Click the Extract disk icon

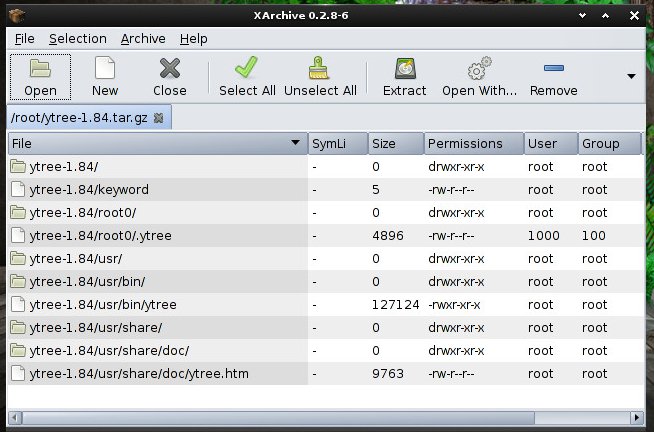click(405, 69)
